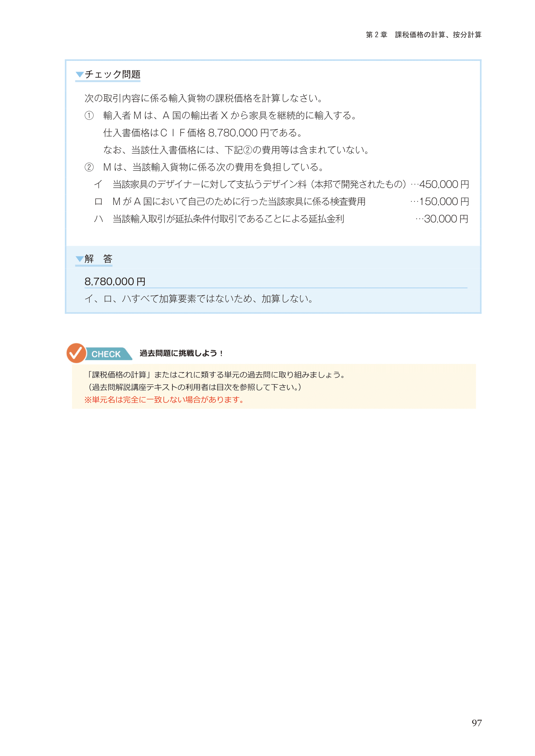Click the blue triangle beside 解 答
The height and width of the screenshot is (756, 535).
pos(79,259)
